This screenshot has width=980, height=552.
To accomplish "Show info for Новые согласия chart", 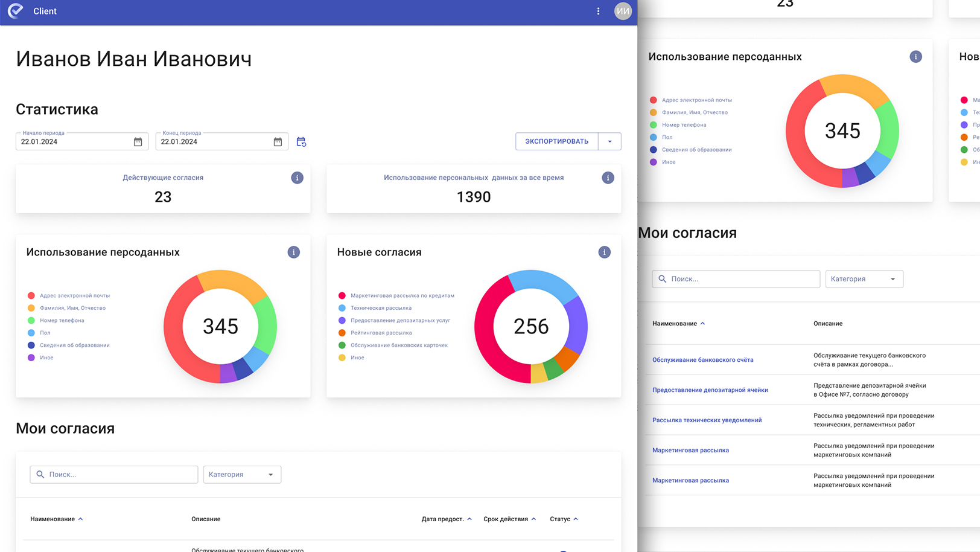I will (x=604, y=252).
